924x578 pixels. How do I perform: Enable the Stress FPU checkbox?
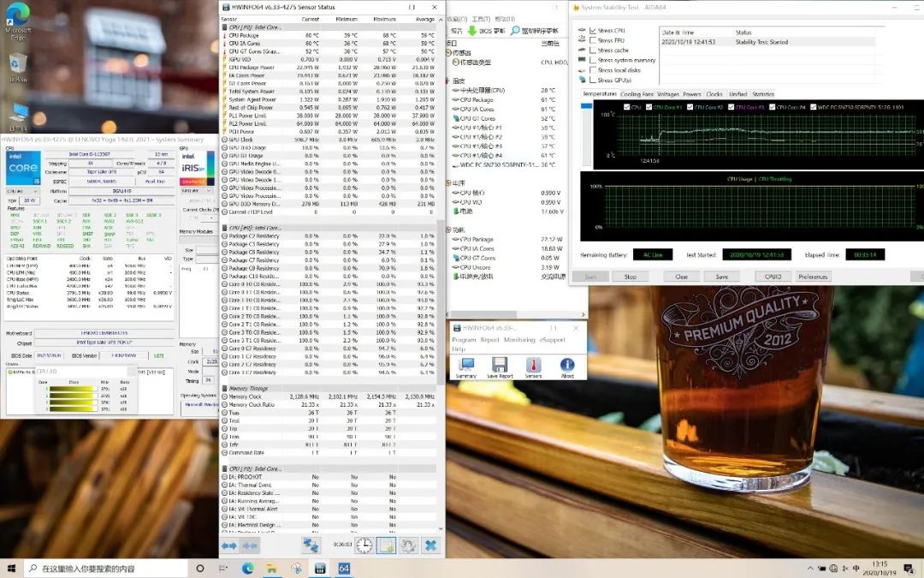pos(594,40)
